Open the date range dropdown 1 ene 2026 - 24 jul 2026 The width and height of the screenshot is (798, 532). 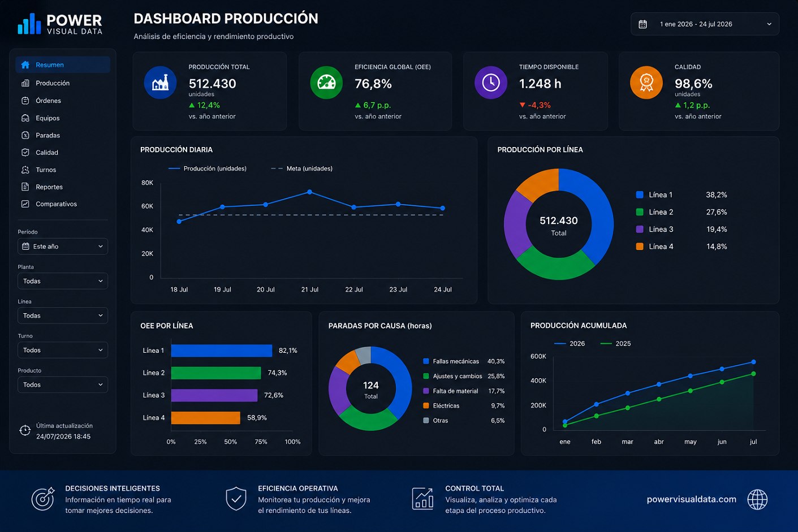point(705,24)
